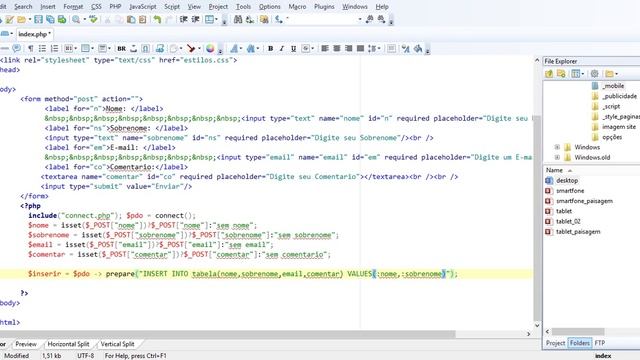
Task: Insert HTML comment balloon icon
Action: 16,49
